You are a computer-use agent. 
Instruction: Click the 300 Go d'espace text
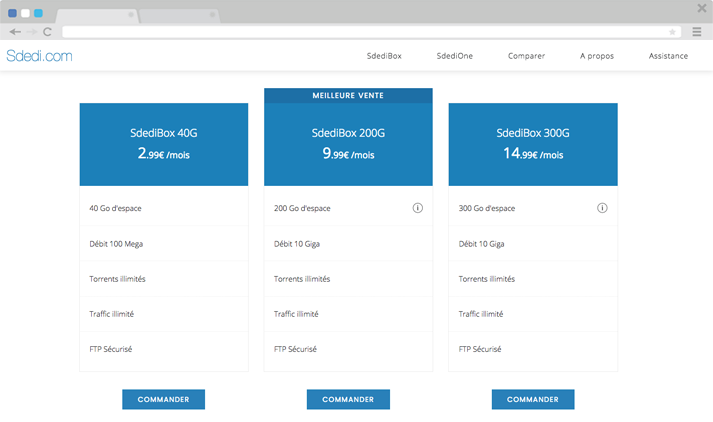(487, 208)
